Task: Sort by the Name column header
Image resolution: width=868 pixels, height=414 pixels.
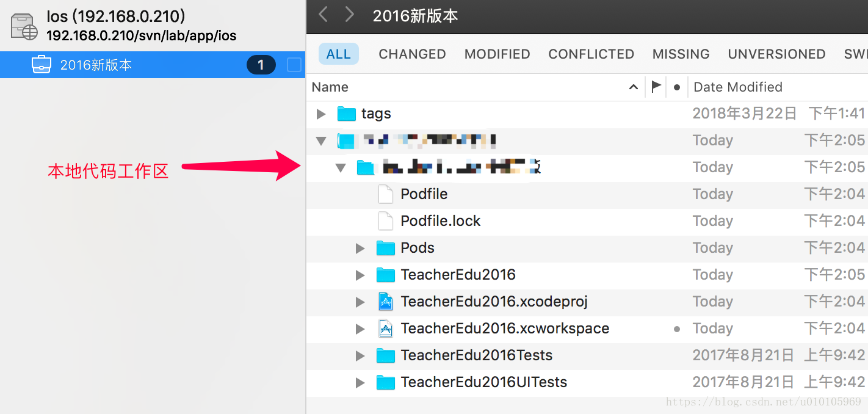Action: tap(330, 87)
